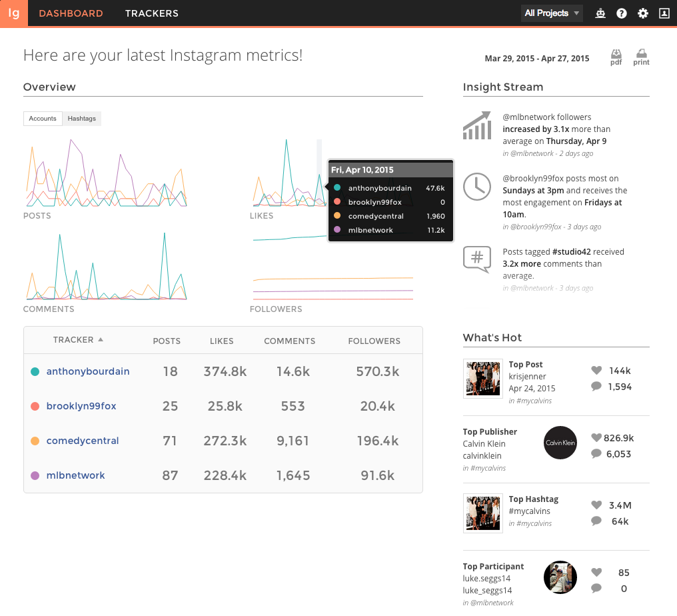Click the follower growth chart insight icon
The image size is (677, 616).
(x=477, y=125)
